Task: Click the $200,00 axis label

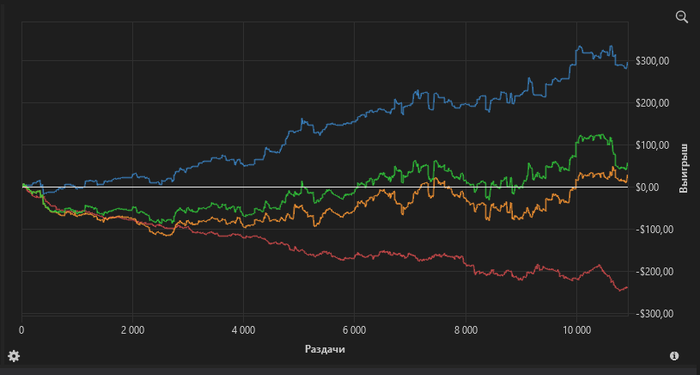Action: click(x=653, y=103)
